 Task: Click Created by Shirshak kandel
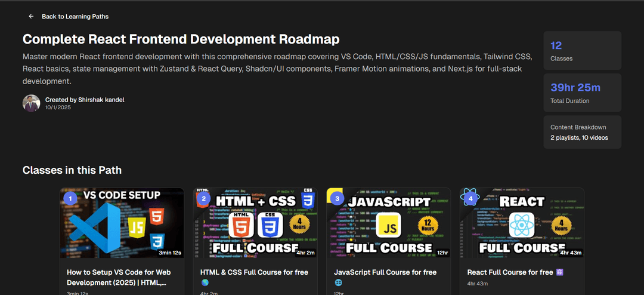pos(85,100)
